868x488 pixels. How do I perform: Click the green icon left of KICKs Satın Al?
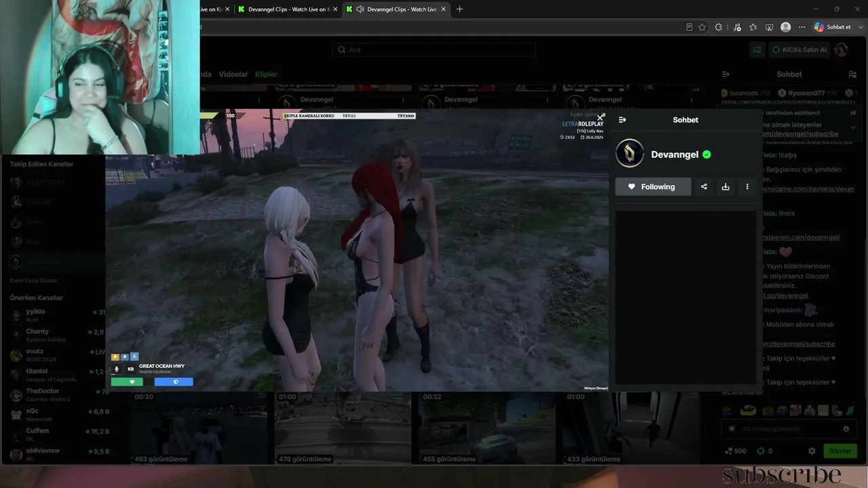point(757,49)
